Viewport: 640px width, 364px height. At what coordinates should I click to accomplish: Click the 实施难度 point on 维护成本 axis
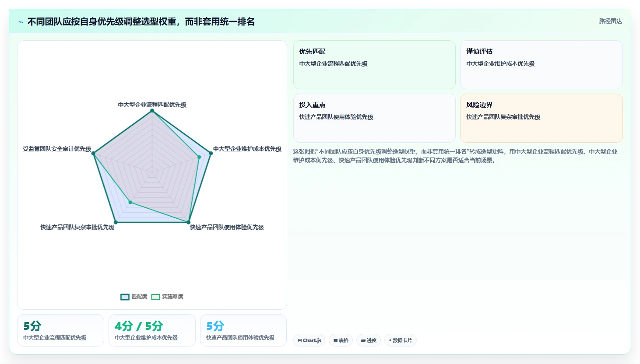click(x=199, y=157)
